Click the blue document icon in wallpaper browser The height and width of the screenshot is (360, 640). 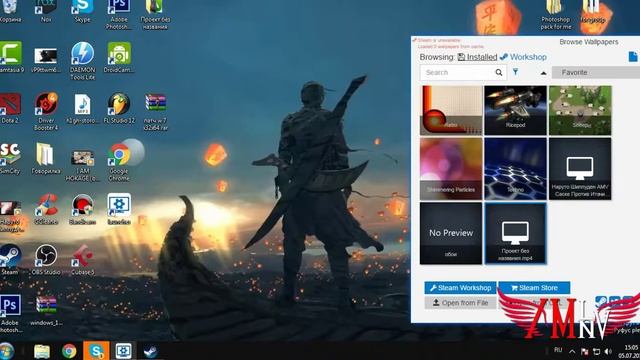pos(633,57)
